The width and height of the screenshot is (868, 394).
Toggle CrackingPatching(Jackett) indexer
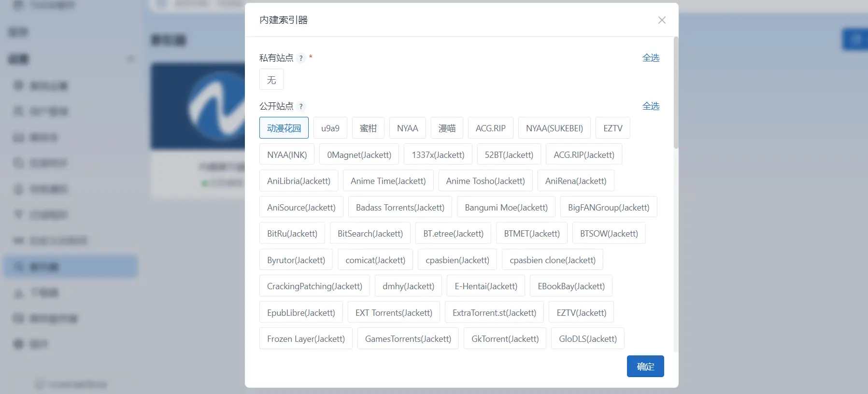tap(314, 286)
